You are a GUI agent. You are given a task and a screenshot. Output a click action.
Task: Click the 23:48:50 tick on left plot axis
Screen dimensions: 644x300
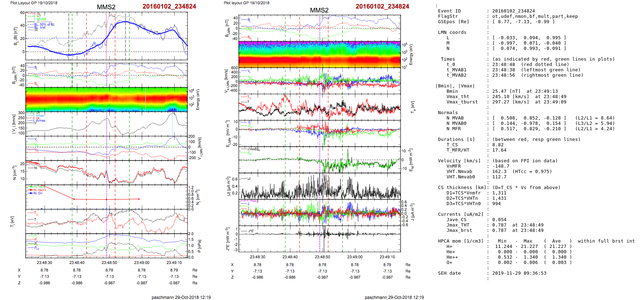point(109,263)
